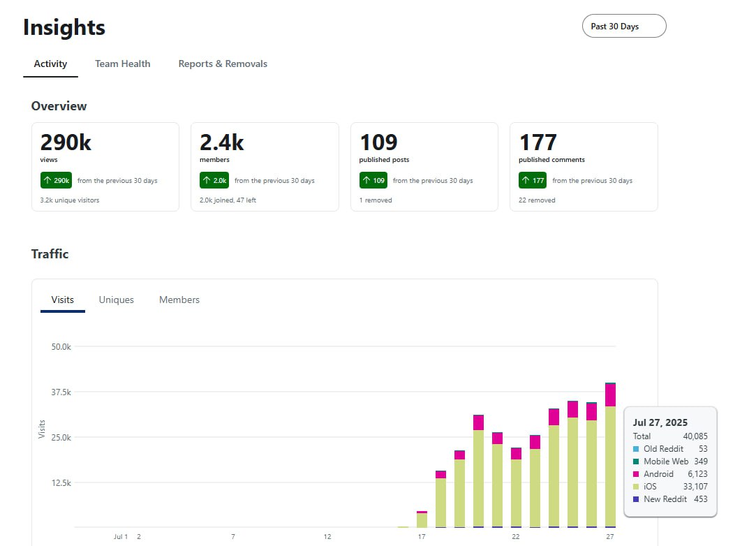
Task: Click the Android pink swatch in tooltip
Action: click(636, 474)
